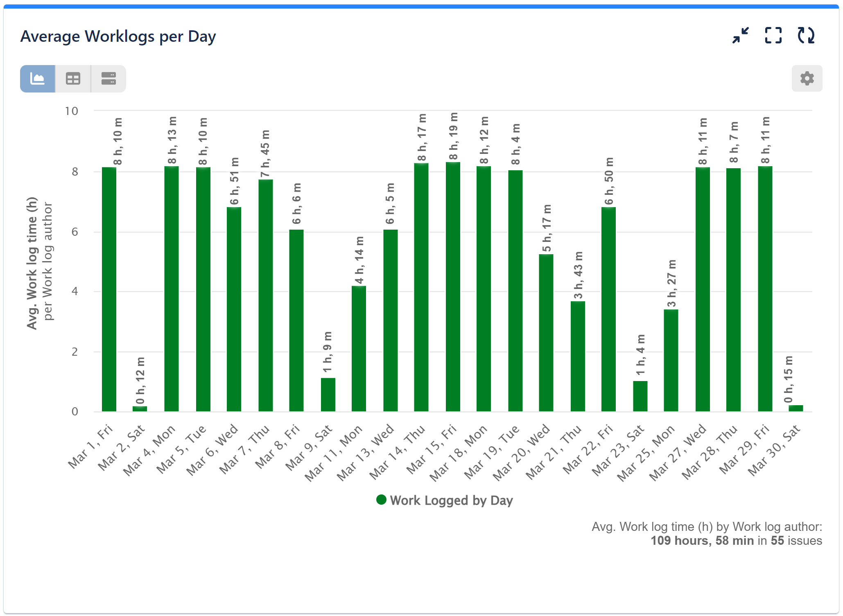Click the Work Logged by Day legend label
This screenshot has width=843, height=616.
(451, 500)
